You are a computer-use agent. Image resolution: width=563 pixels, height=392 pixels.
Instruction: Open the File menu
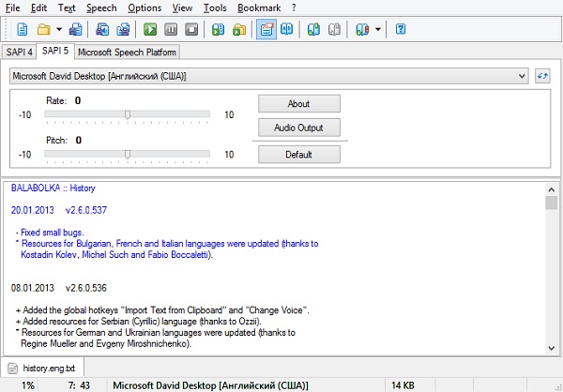tap(12, 8)
